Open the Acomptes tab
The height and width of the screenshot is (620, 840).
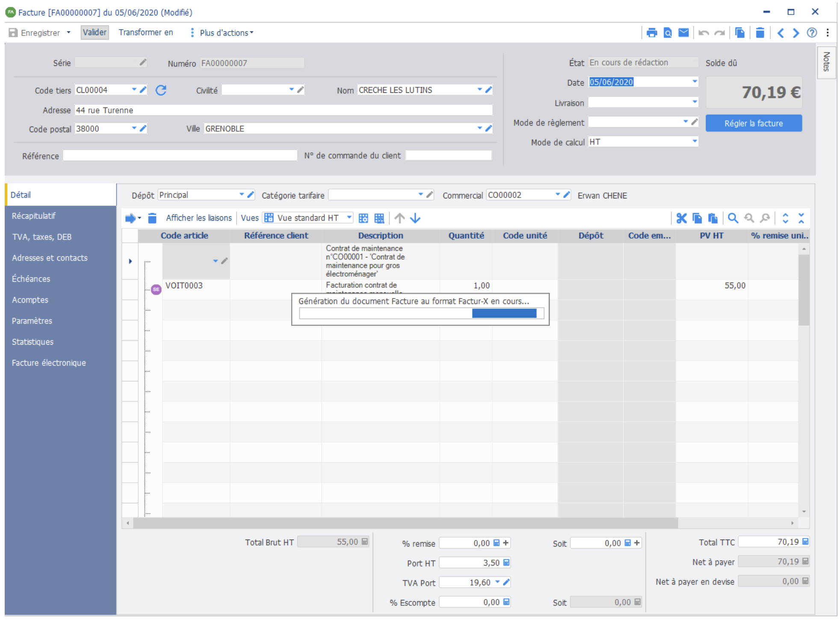[61, 300]
